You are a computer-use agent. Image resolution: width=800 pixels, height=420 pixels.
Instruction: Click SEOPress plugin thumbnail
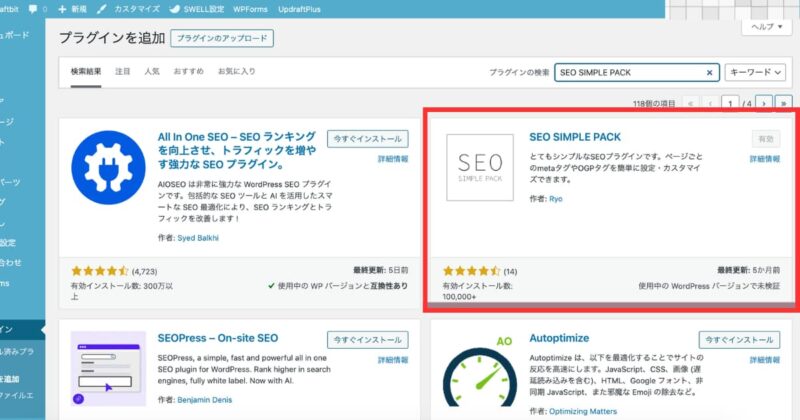(x=108, y=368)
